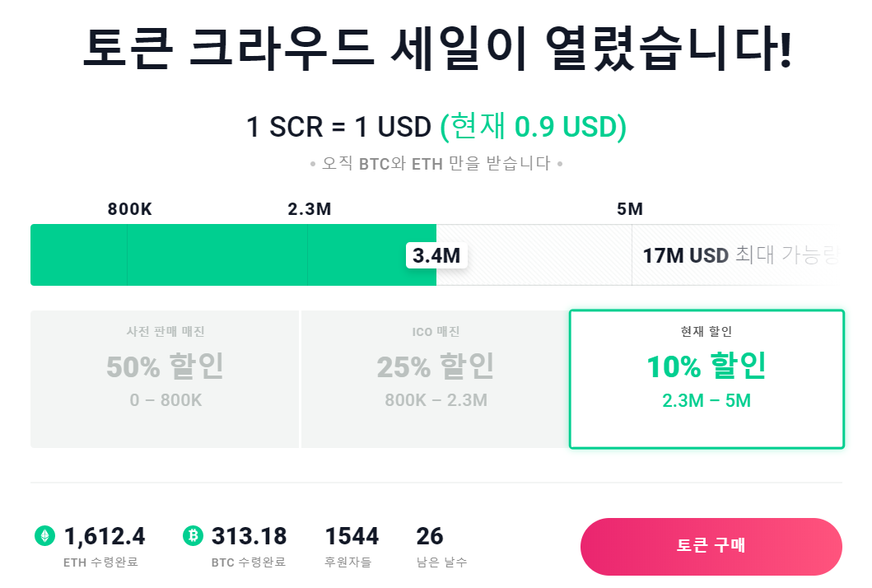
Task: Click the green Ethereum coin icon
Action: pos(44,536)
